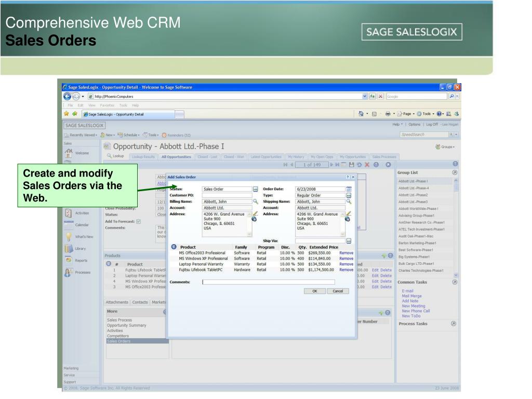Image resolution: width=532 pixels, height=399 pixels.
Task: Open the New dropdown menu
Action: [x=108, y=135]
